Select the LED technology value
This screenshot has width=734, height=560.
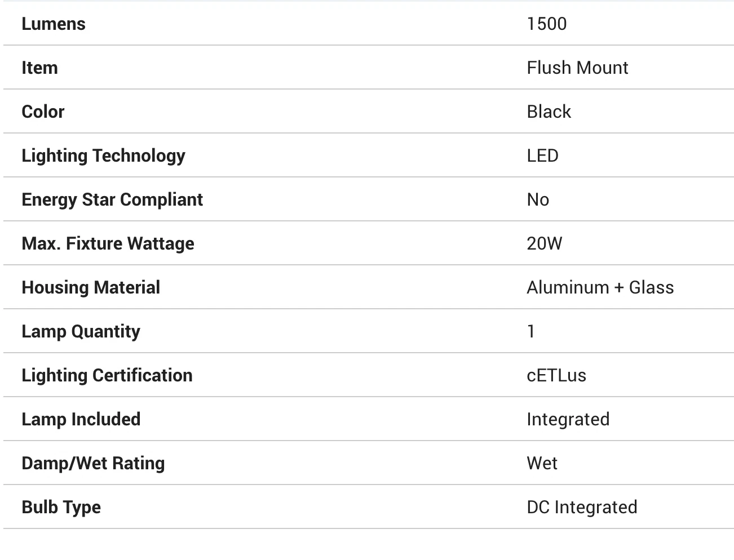click(542, 155)
